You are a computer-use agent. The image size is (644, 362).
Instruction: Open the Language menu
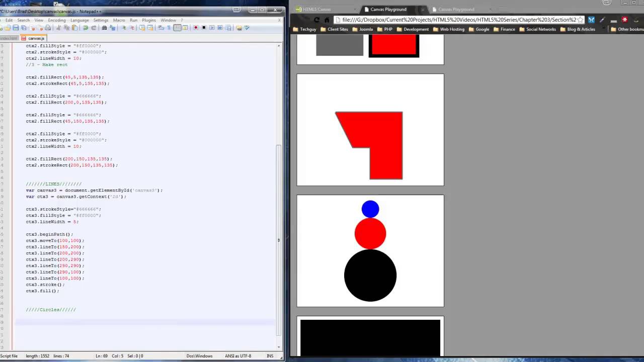[79, 20]
